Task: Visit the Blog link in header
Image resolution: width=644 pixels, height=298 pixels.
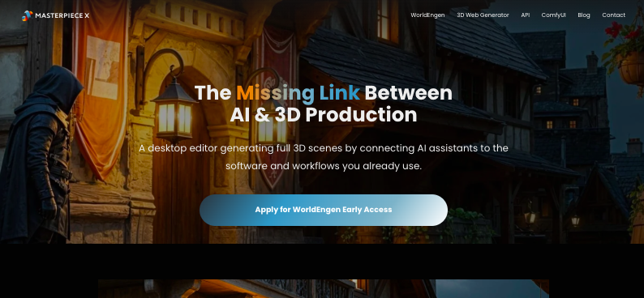Action: click(x=584, y=15)
